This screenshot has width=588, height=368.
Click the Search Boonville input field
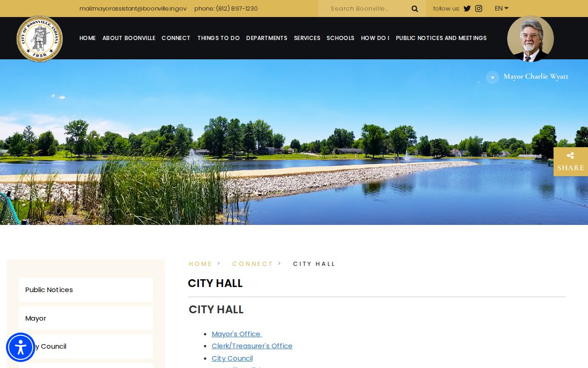pos(367,8)
